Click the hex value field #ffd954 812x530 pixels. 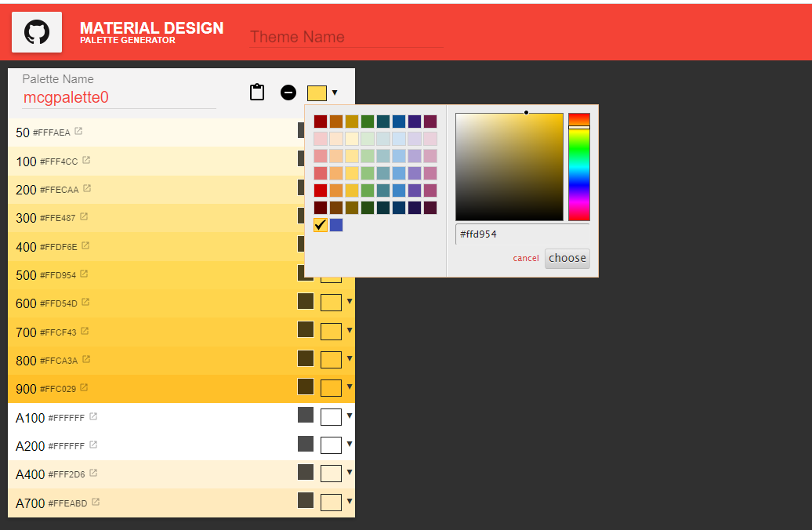point(522,234)
